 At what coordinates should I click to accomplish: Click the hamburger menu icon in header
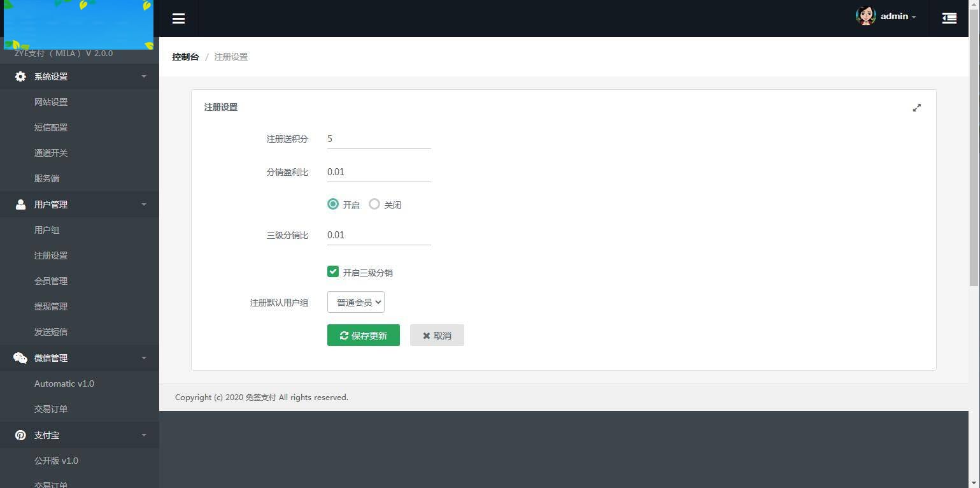tap(178, 18)
